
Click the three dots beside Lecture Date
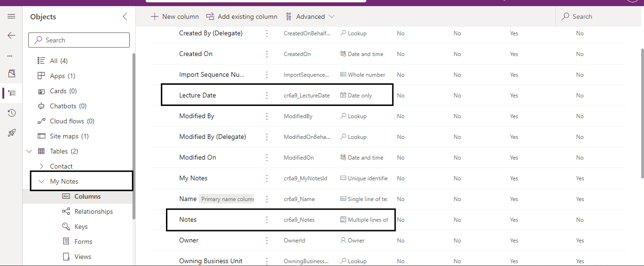coord(267,96)
